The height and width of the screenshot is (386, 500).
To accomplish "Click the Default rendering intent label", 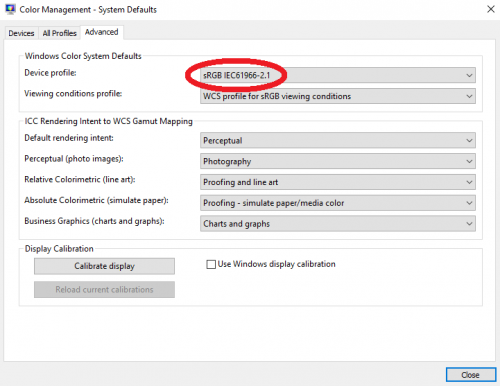I will click(x=69, y=138).
